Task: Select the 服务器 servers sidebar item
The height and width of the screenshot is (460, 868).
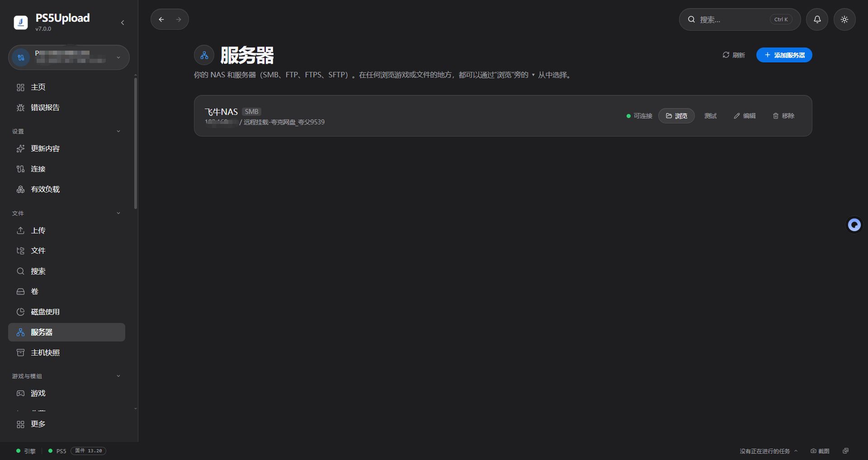Action: click(x=66, y=332)
